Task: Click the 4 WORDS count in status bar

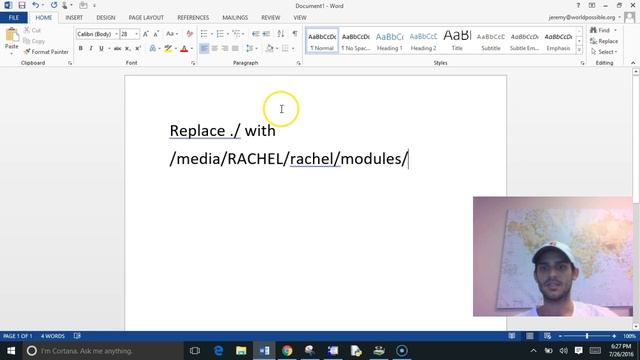Action: (x=53, y=336)
